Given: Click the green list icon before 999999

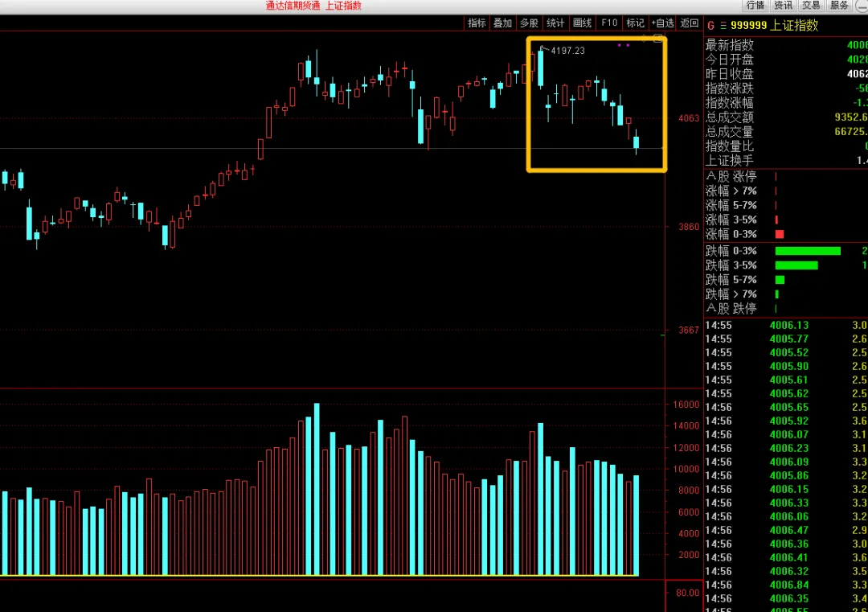Looking at the screenshot, I should (723, 26).
